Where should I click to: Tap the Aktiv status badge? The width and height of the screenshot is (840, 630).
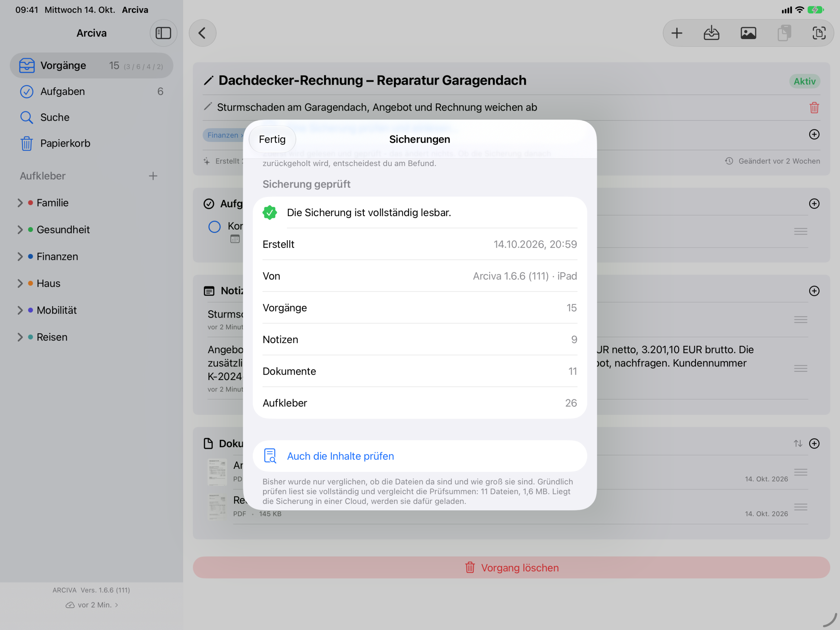[x=804, y=81]
